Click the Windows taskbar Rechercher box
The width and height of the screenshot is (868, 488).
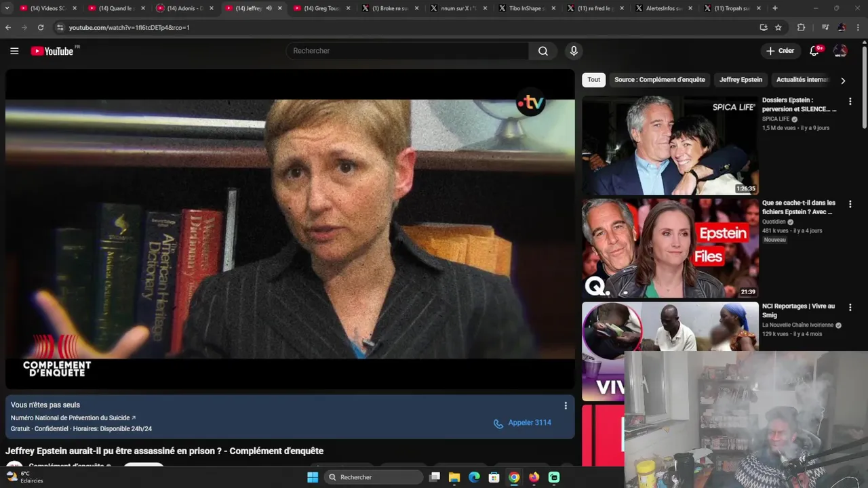pos(373,477)
